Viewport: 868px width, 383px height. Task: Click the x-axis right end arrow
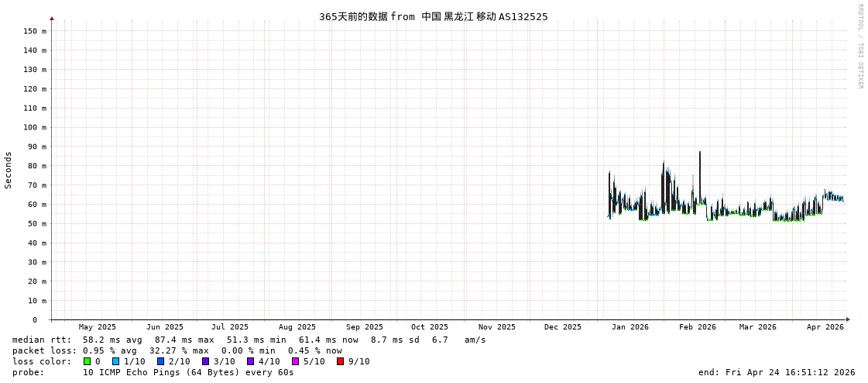coord(848,319)
